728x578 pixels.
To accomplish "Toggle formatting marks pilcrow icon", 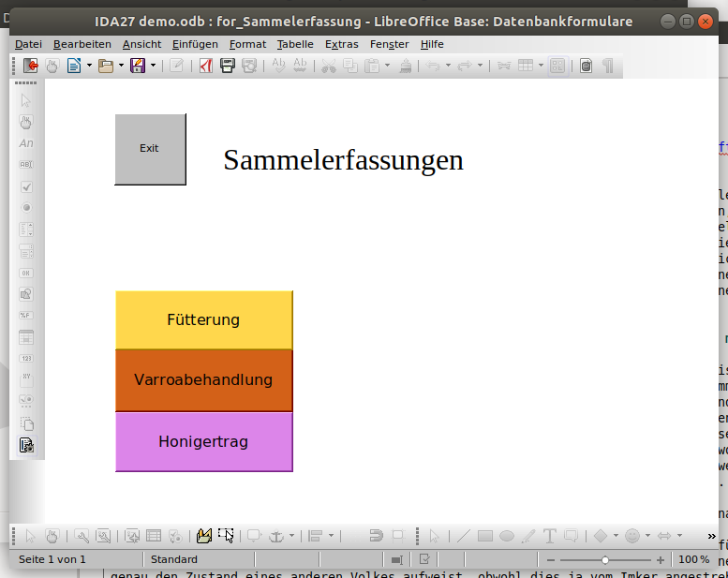I will point(608,66).
